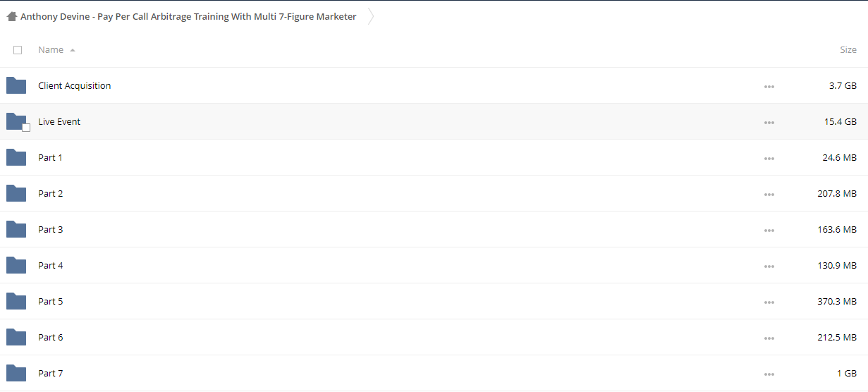Click the Anthony Devine breadcrumb title
Screen dimensions: 868x392
click(188, 16)
